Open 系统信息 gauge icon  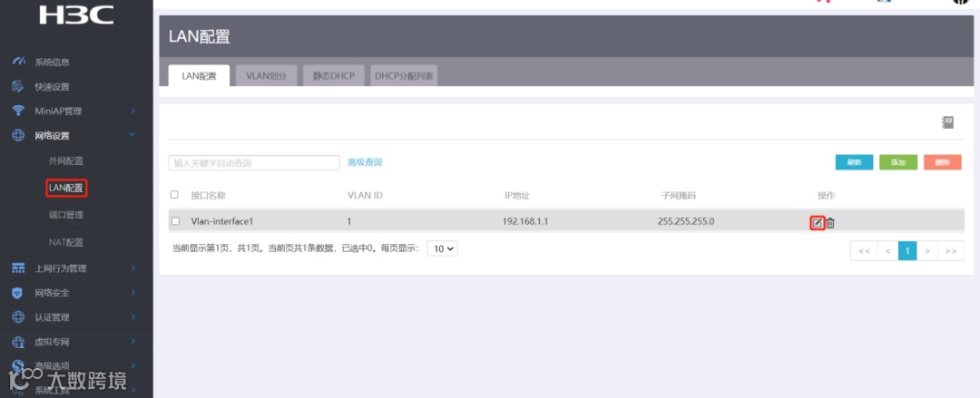[19, 62]
